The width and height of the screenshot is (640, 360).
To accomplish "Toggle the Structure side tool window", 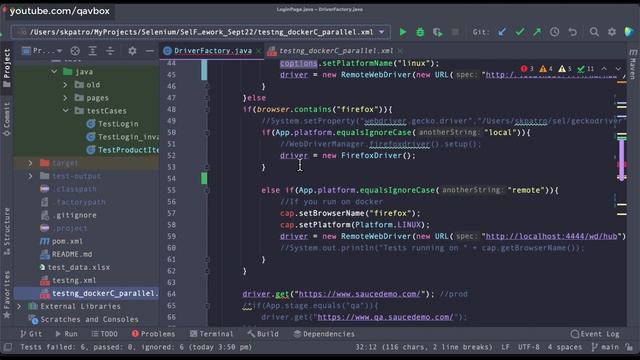I will (x=7, y=231).
